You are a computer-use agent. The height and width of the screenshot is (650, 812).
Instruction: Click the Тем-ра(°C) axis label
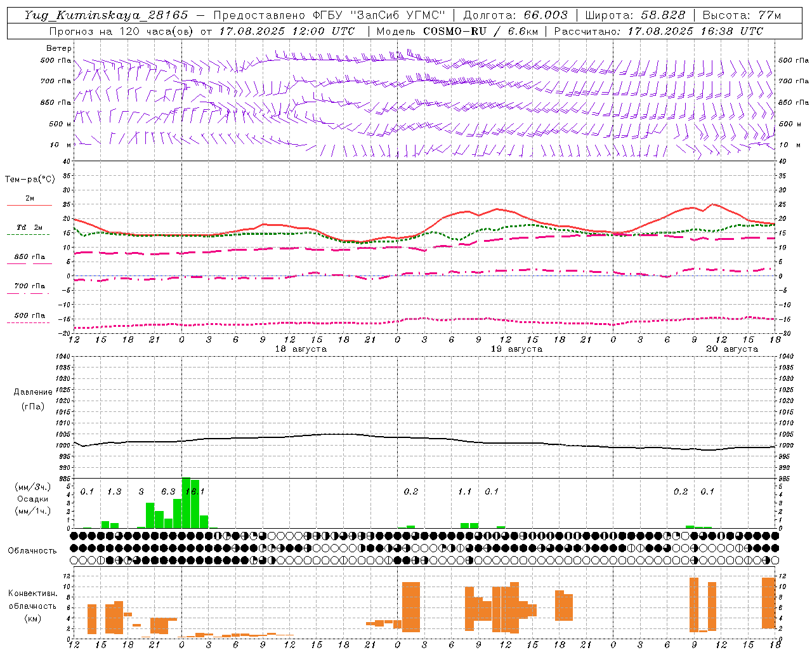coord(30,180)
